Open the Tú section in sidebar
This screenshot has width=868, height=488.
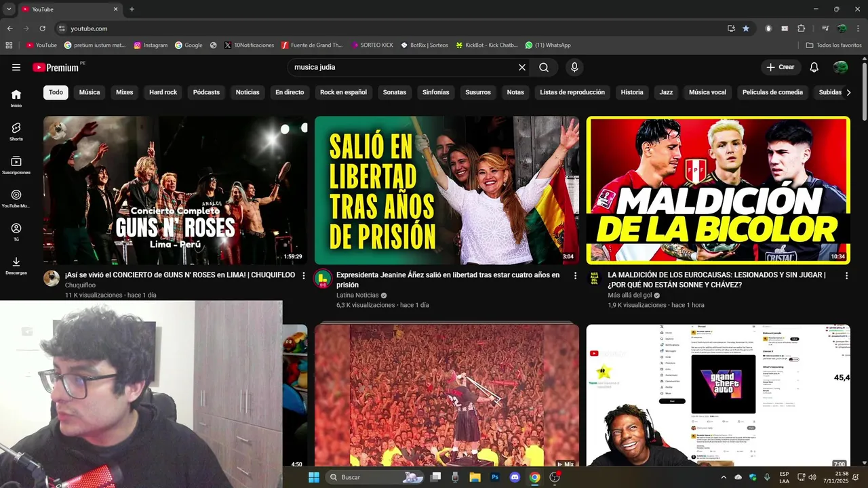16,232
